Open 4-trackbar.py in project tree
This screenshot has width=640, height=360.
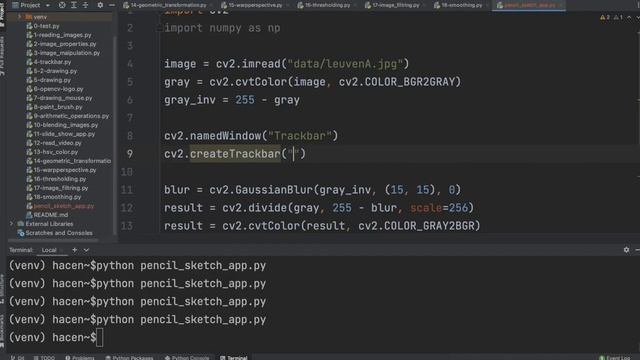tap(49, 62)
